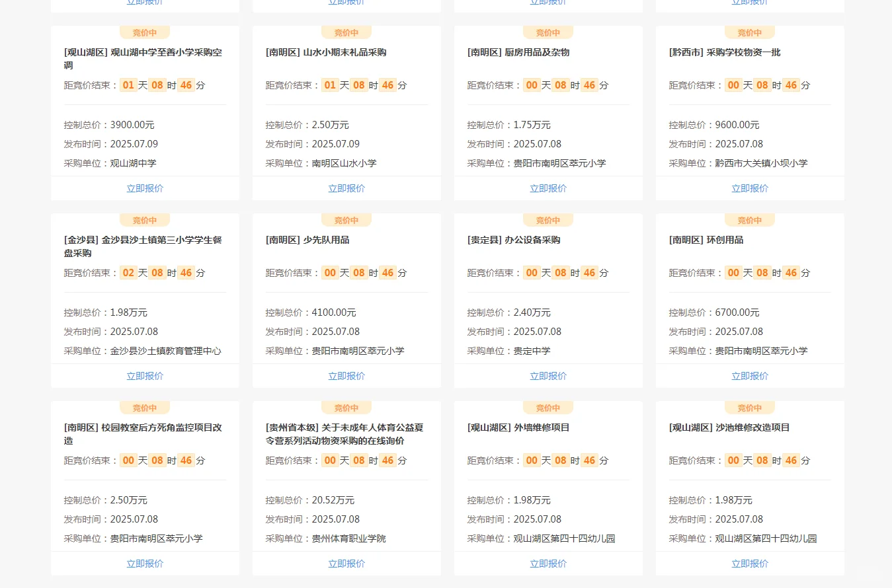
Task: Click 立即报价 under 少先队用品
Action: click(x=346, y=376)
